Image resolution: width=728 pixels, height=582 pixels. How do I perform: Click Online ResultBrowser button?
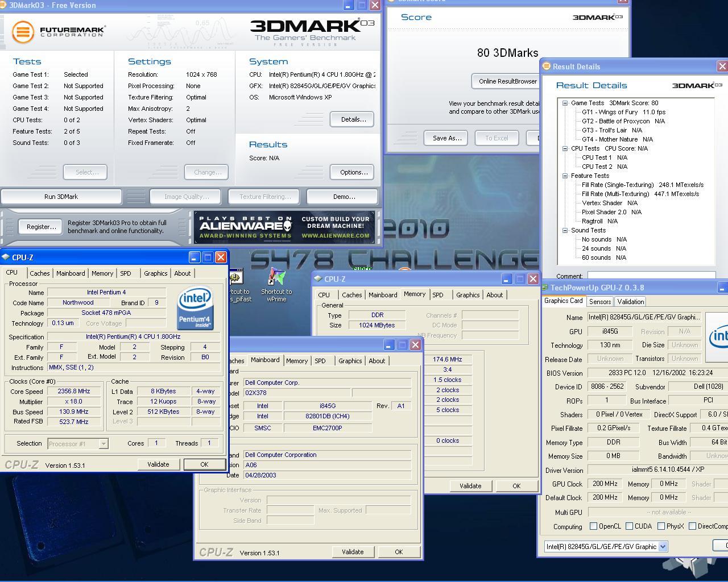(506, 81)
